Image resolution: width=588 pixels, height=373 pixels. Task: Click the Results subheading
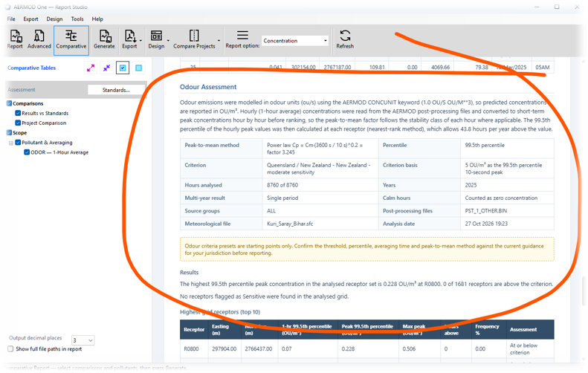(189, 273)
